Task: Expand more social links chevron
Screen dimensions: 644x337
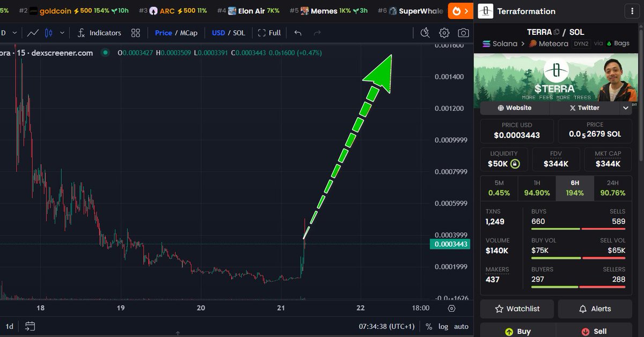Action: [626, 108]
